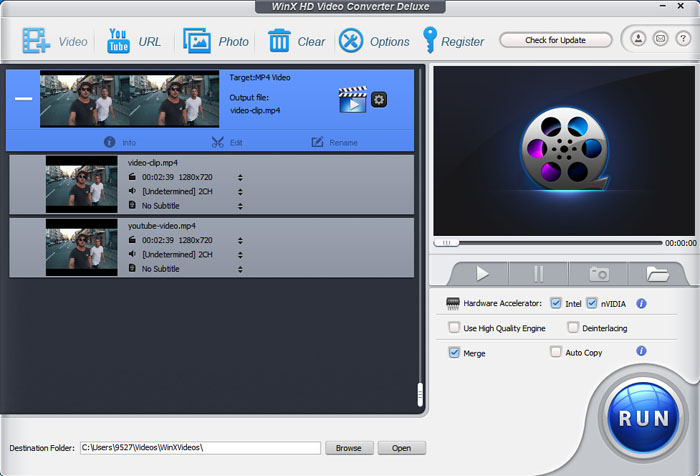This screenshot has width=700, height=476.
Task: Change video track selector for video-clip.mp4
Action: [240, 178]
